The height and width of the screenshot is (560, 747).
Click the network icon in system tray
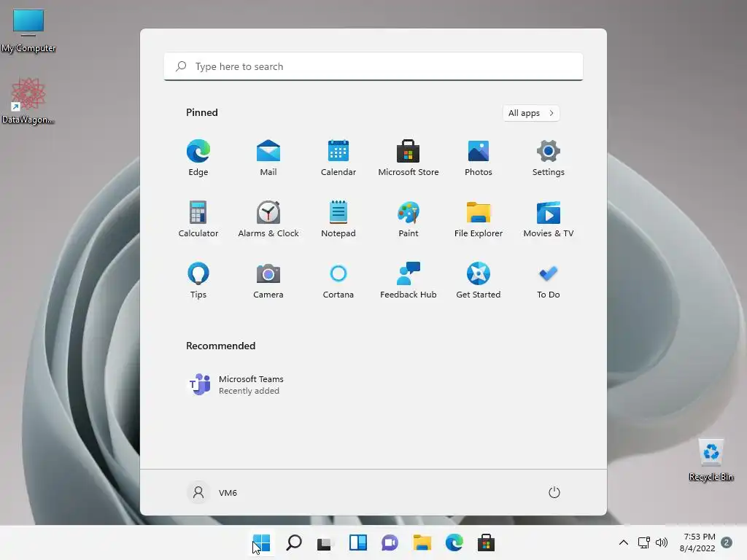click(x=643, y=542)
